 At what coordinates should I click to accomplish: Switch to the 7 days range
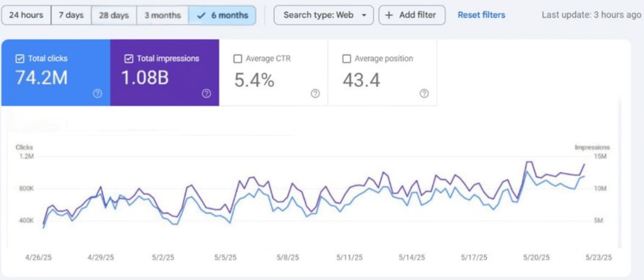pos(71,15)
